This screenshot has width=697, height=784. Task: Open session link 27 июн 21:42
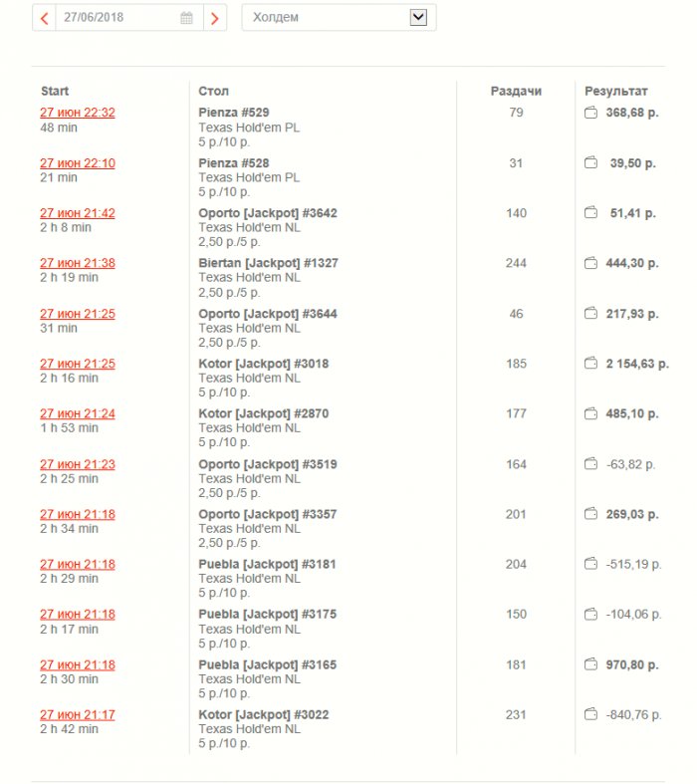point(78,213)
